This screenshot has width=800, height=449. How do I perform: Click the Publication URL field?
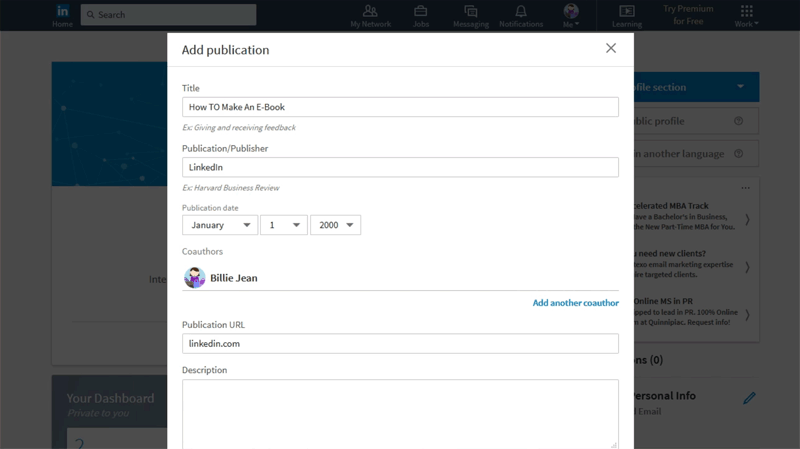(x=400, y=344)
